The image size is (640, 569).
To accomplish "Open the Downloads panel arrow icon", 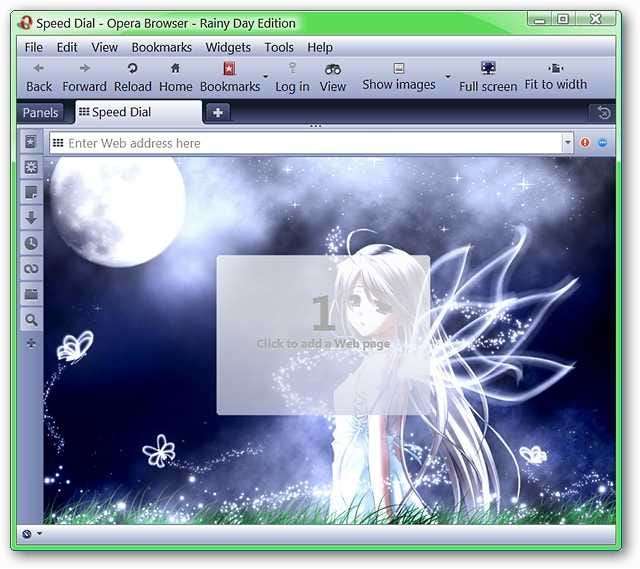I will click(31, 218).
